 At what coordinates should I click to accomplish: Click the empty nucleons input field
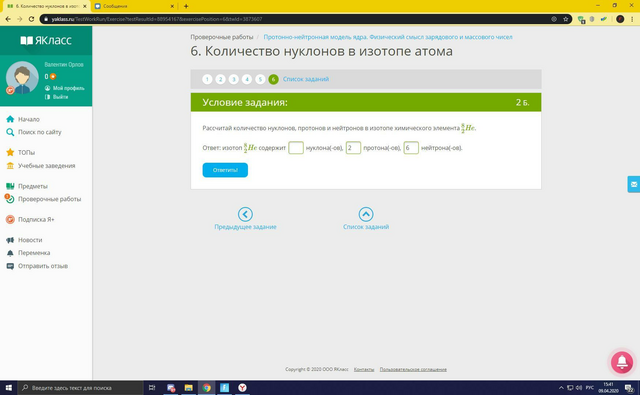coord(296,148)
